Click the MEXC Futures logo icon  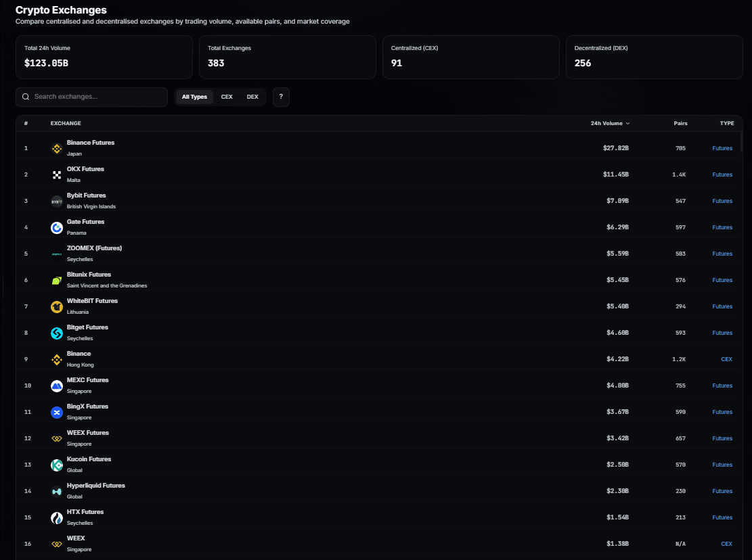tap(57, 386)
